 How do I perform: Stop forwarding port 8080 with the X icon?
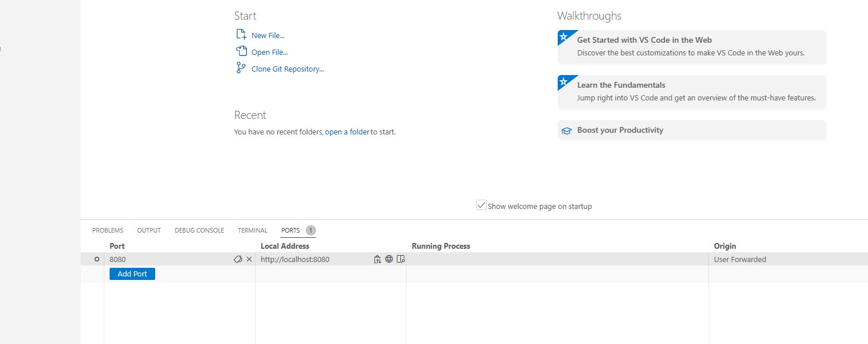pyautogui.click(x=249, y=260)
